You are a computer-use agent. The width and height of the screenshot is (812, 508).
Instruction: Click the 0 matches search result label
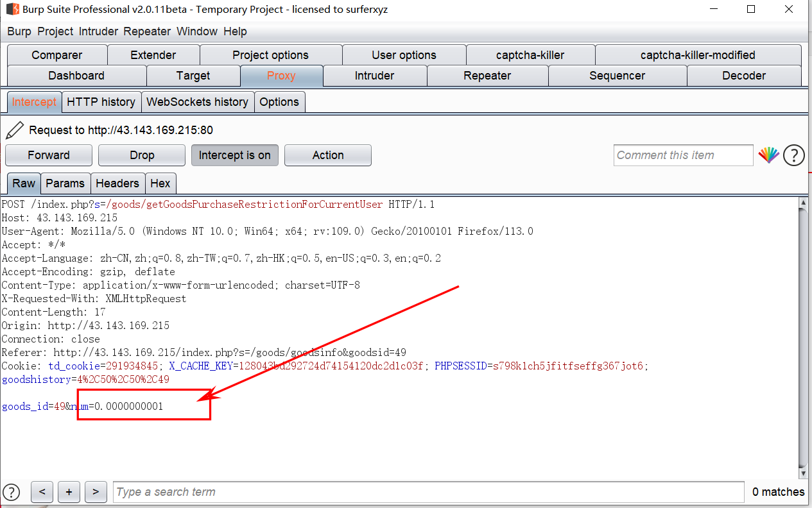[x=778, y=492]
